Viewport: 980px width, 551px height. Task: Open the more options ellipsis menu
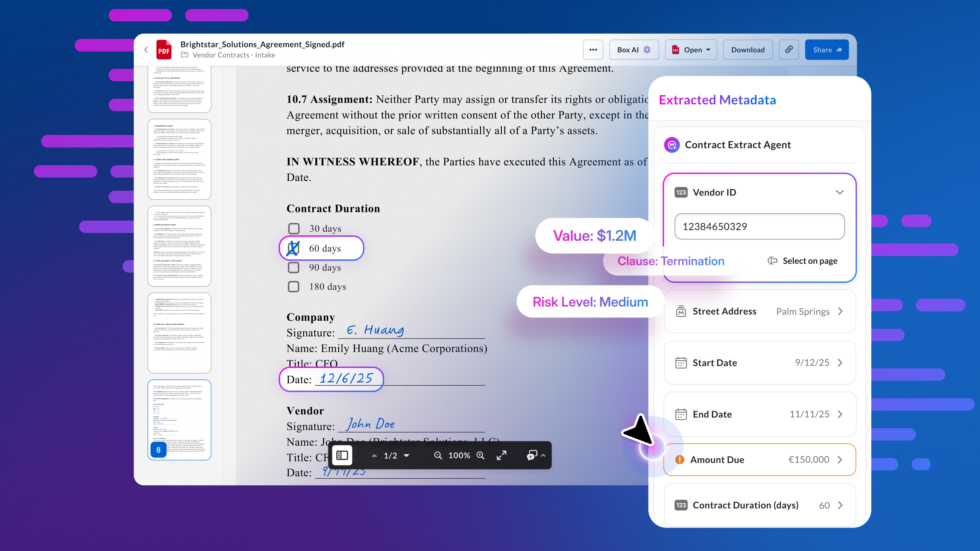pos(593,50)
